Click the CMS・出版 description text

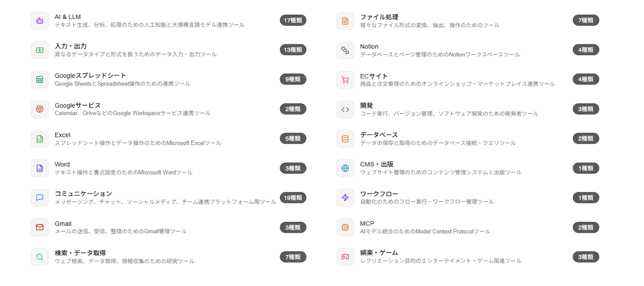tap(441, 172)
